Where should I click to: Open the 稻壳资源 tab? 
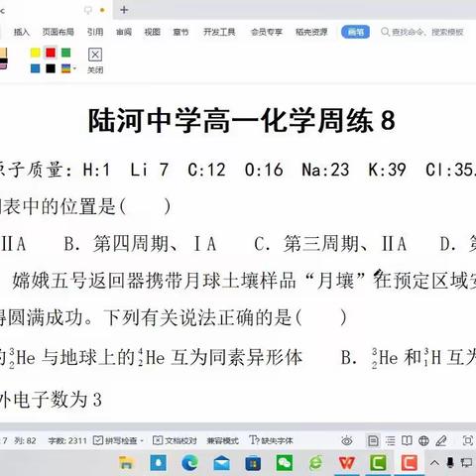pos(311,32)
